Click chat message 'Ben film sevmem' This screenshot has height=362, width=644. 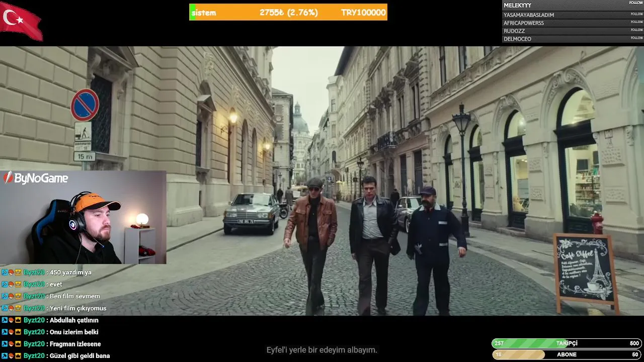coord(74,296)
